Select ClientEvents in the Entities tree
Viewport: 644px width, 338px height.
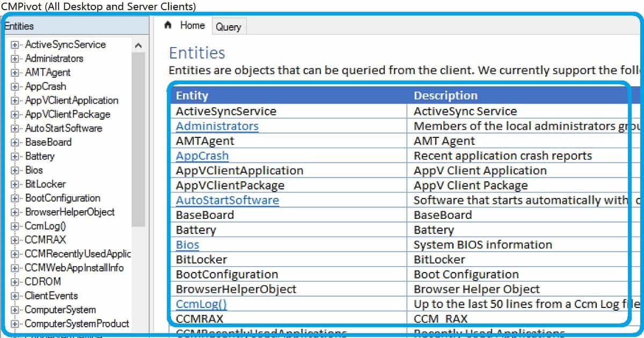(51, 296)
